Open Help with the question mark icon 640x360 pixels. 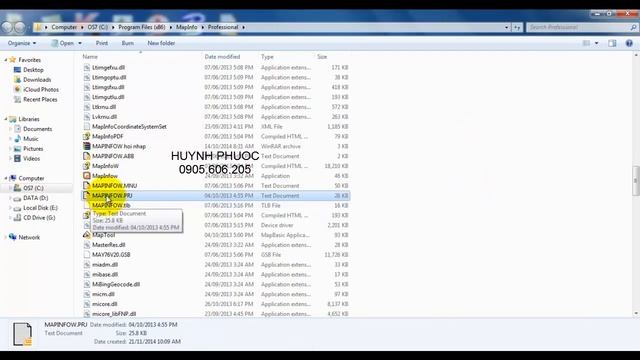pyautogui.click(x=629, y=43)
